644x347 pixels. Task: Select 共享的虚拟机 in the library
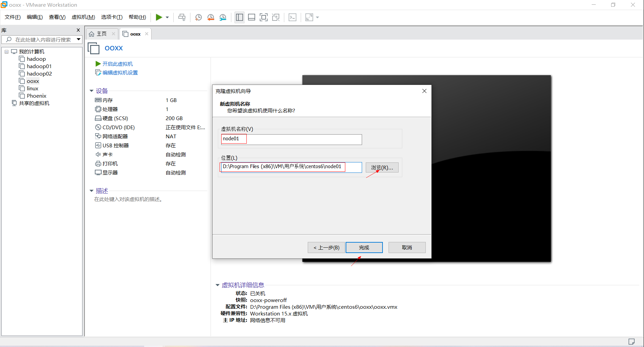click(34, 103)
